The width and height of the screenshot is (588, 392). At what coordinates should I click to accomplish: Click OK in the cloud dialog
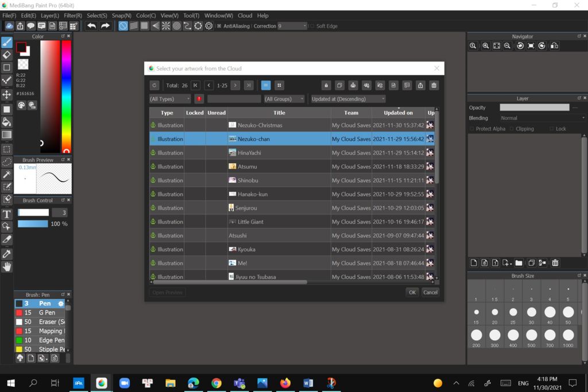(x=412, y=292)
